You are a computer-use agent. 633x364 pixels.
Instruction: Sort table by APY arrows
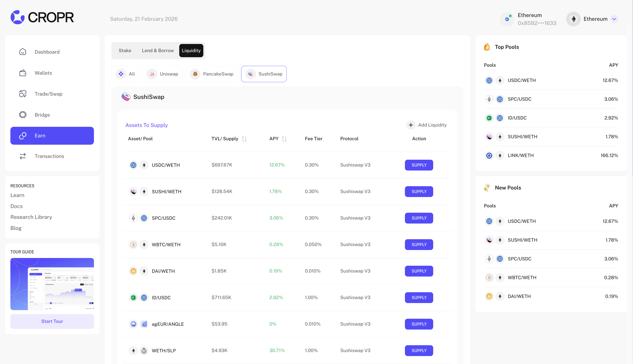(x=284, y=139)
